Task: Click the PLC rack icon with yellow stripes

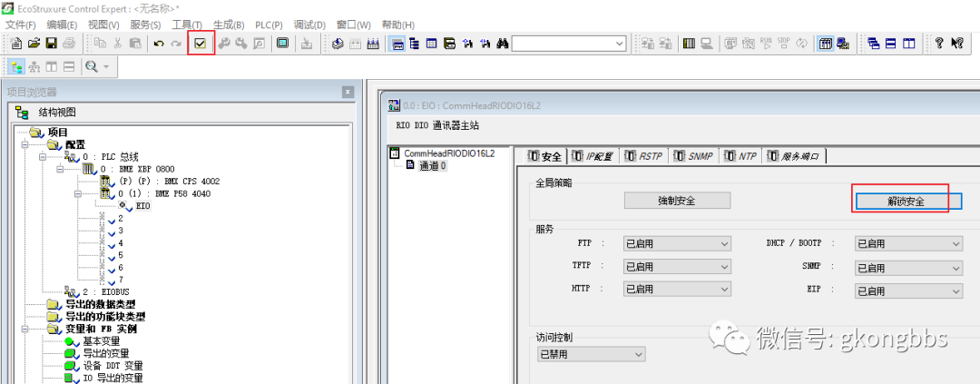Action: 689,44
